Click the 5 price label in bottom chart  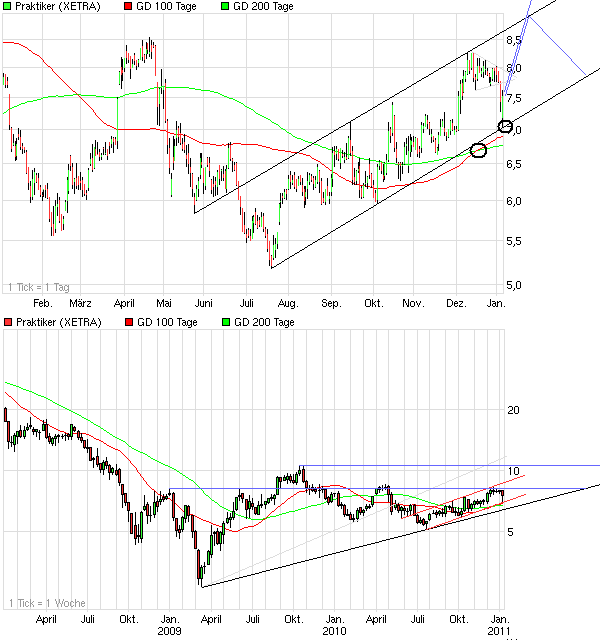click(510, 532)
